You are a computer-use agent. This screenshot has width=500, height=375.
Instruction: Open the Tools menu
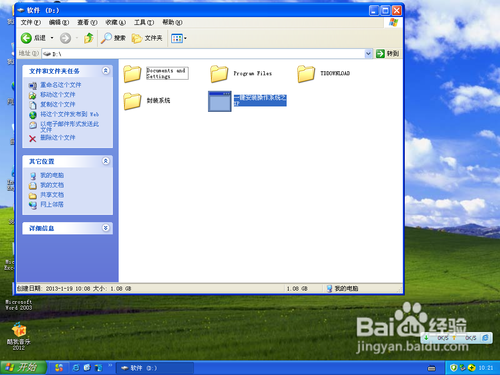click(x=144, y=22)
